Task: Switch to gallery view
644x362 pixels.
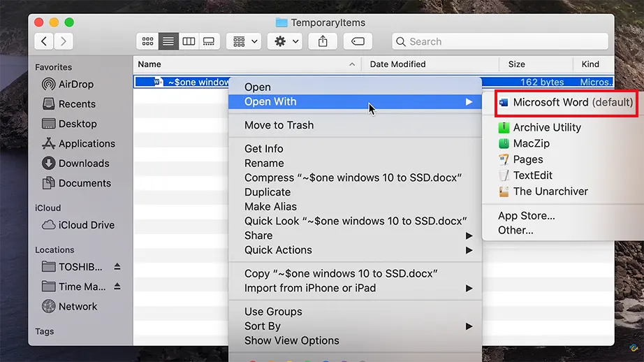Action: pyautogui.click(x=209, y=41)
